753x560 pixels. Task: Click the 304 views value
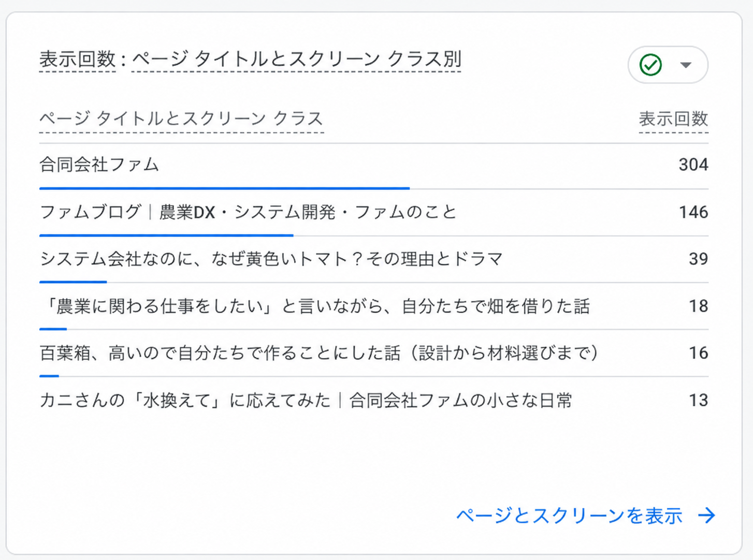[x=693, y=165]
